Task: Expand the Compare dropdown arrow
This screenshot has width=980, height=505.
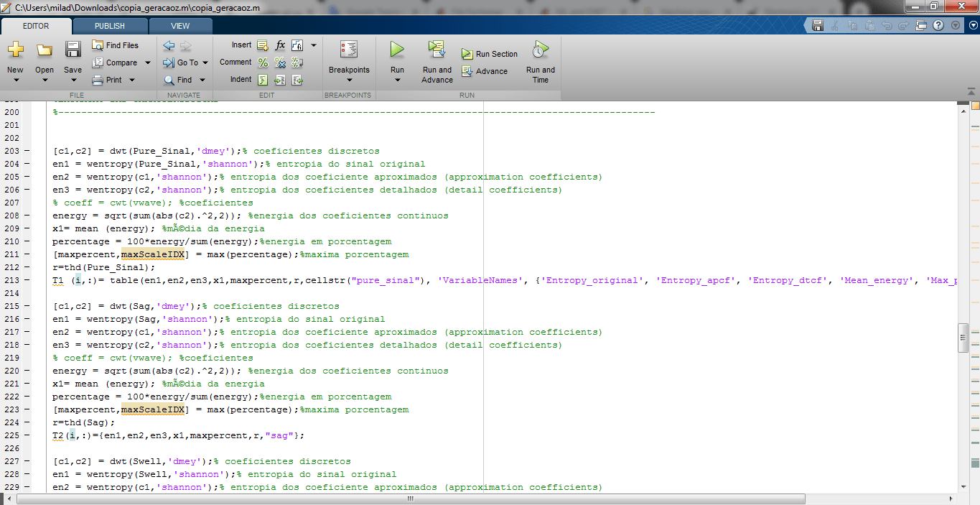Action: point(148,62)
